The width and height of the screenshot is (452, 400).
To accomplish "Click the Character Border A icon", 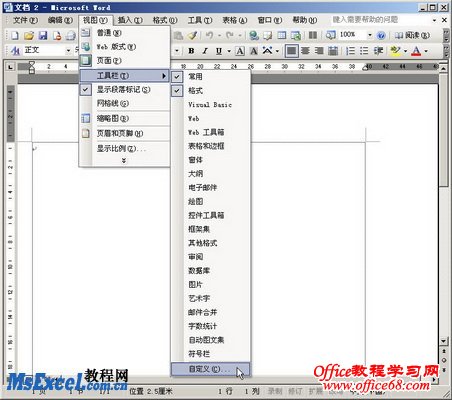I will coord(240,51).
